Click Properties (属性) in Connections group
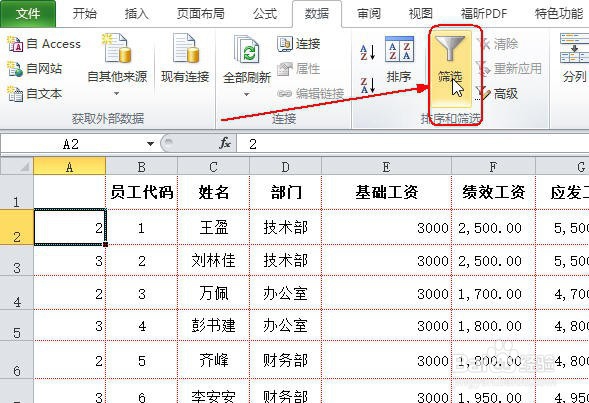Viewport: 589px width, 403px height. (299, 69)
